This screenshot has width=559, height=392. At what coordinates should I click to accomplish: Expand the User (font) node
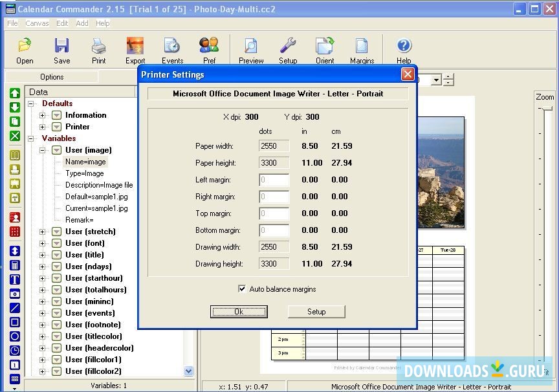pyautogui.click(x=43, y=243)
